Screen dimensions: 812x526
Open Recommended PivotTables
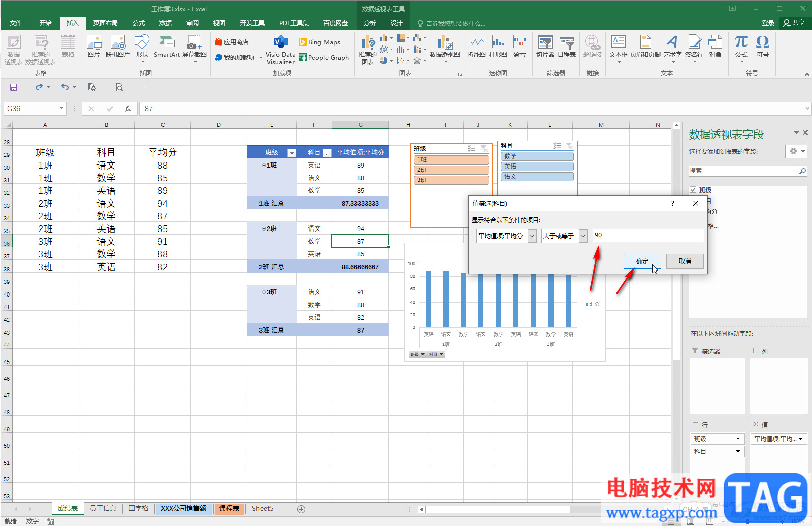pyautogui.click(x=41, y=49)
